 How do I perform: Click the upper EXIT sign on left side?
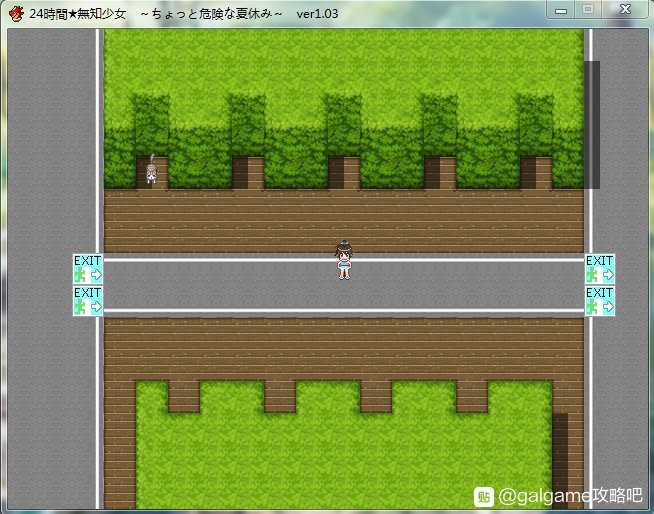point(88,269)
